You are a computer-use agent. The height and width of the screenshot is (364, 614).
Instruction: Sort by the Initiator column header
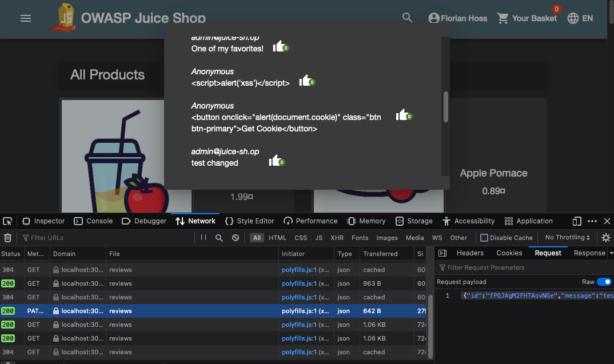[x=306, y=254]
